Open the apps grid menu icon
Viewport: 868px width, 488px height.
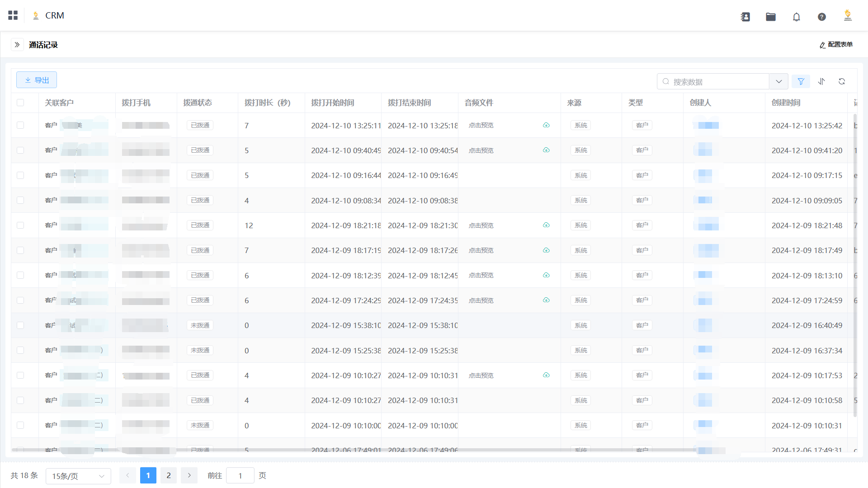pos(13,15)
